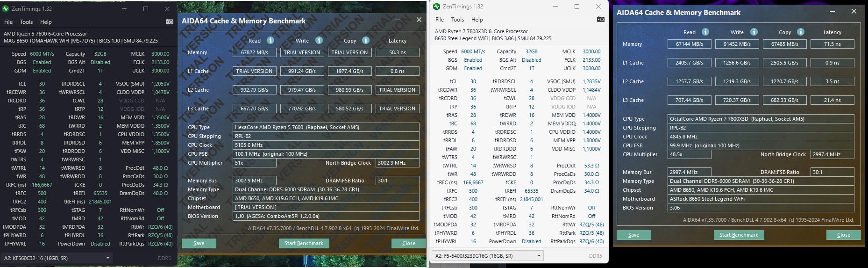Click the camera screenshot icon in right ZenTimings
This screenshot has width=868, height=268.
(600, 19)
